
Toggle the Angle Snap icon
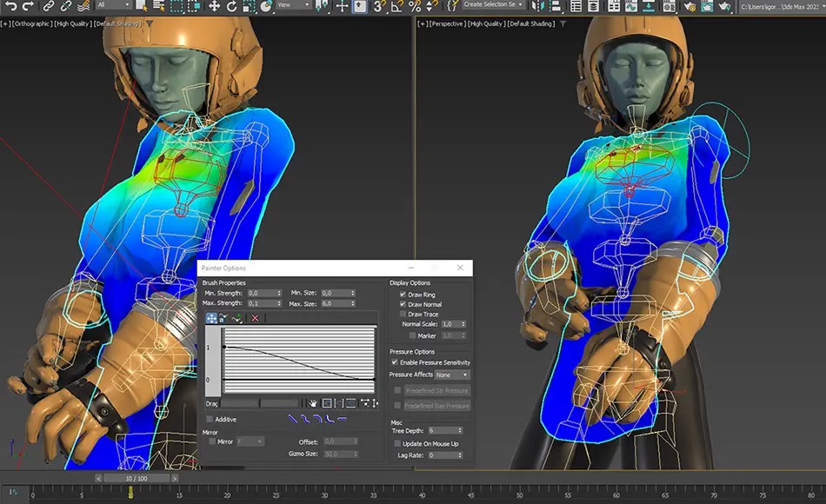coord(397,6)
